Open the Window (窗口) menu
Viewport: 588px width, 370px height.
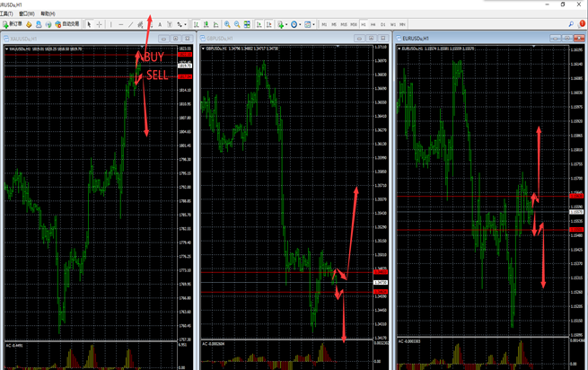click(26, 14)
